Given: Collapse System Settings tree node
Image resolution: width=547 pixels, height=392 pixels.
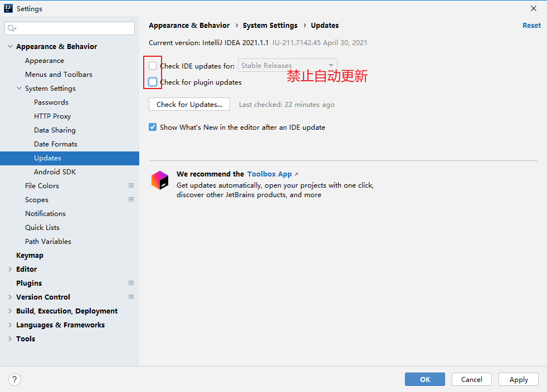Looking at the screenshot, I should coord(19,88).
